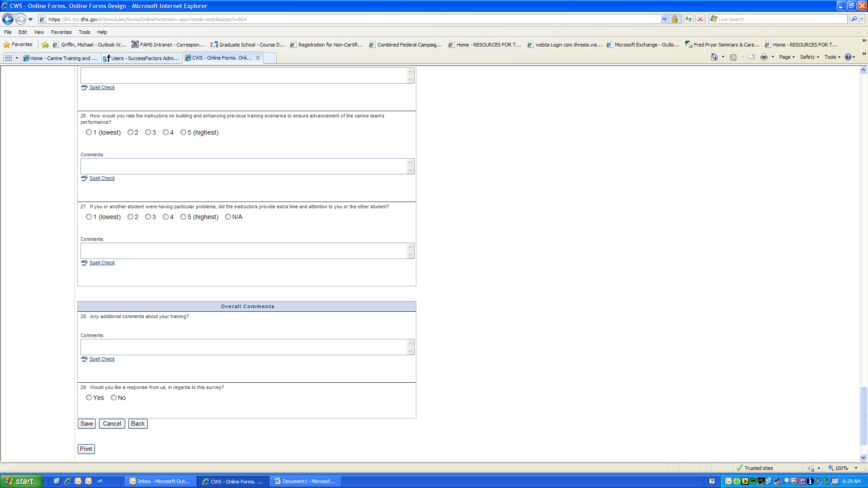Open the Quick Tabs grid icon

pyautogui.click(x=8, y=58)
